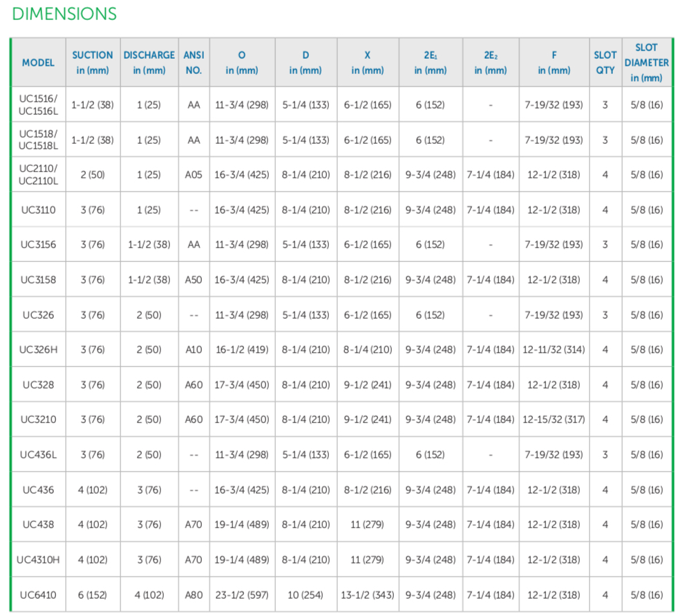Click the A05 ANSI number cell
The image size is (682, 616).
(x=193, y=175)
